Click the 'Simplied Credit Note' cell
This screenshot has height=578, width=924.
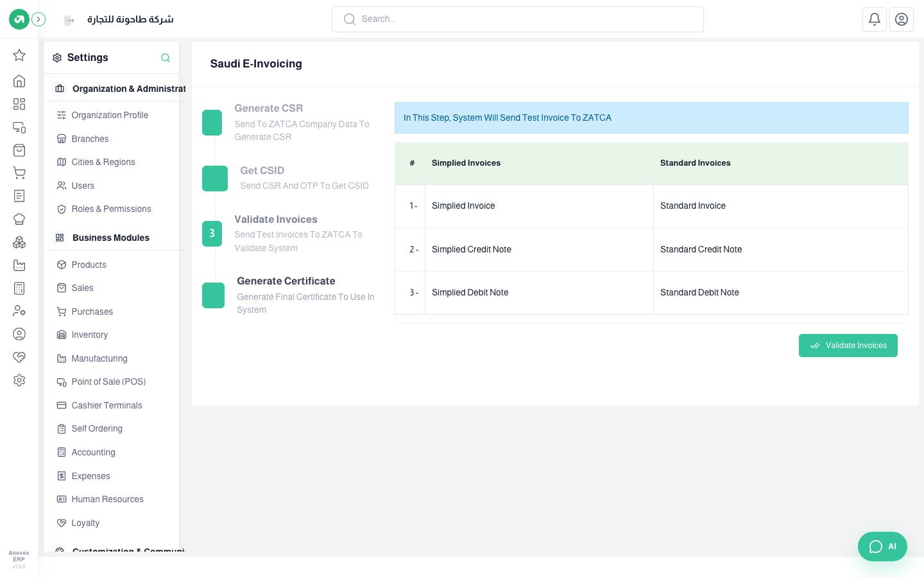tap(539, 249)
